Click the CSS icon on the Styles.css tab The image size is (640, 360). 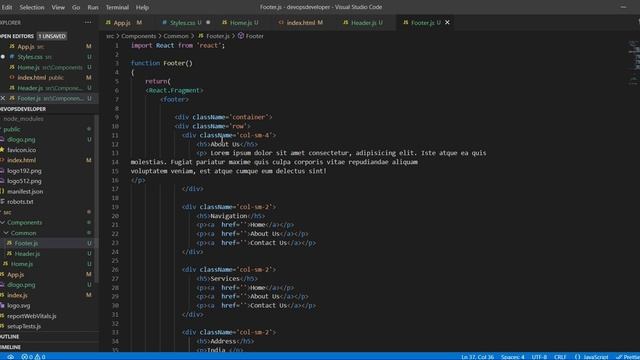click(164, 22)
